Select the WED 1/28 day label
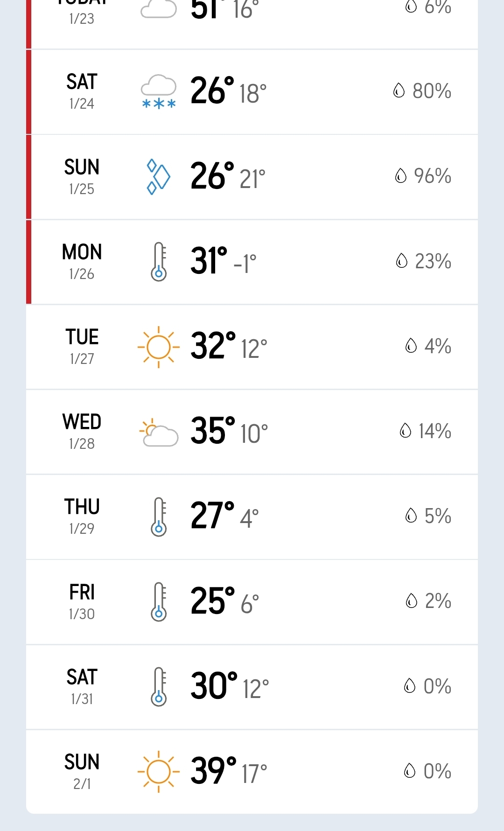This screenshot has width=504, height=831. coord(82,431)
